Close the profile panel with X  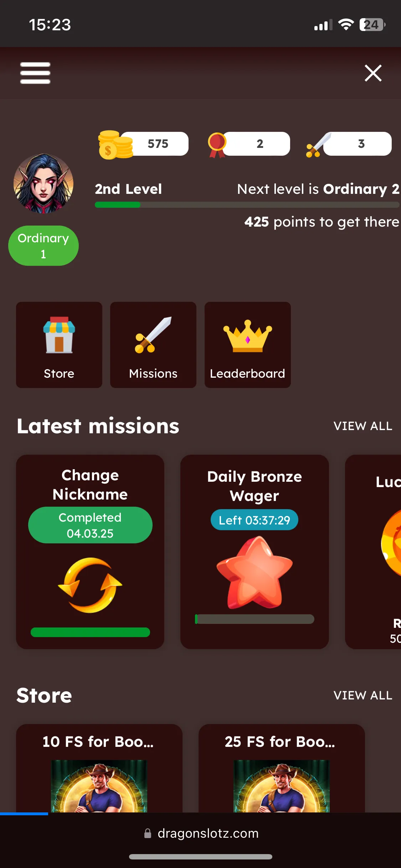(373, 73)
